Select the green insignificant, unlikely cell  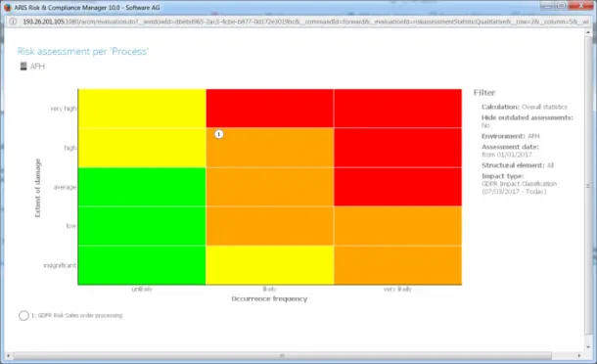142,265
